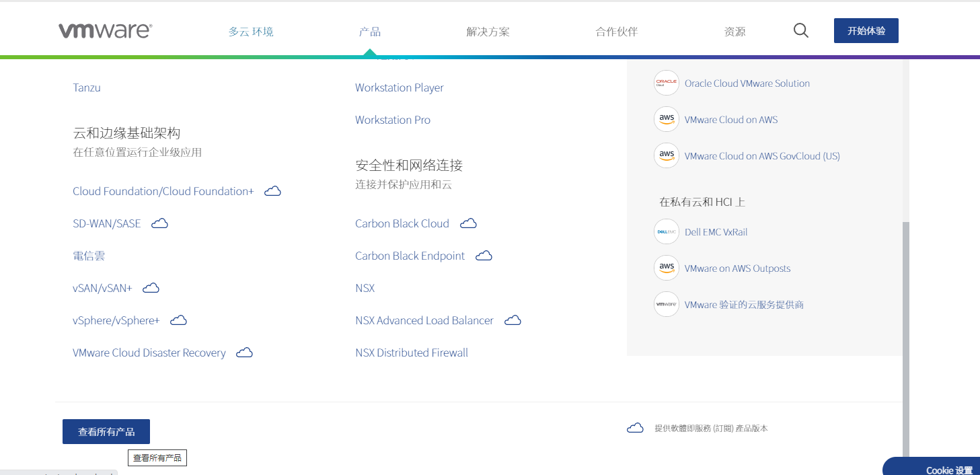
Task: Click the 云和边缘基础架构 heading
Action: pos(126,133)
